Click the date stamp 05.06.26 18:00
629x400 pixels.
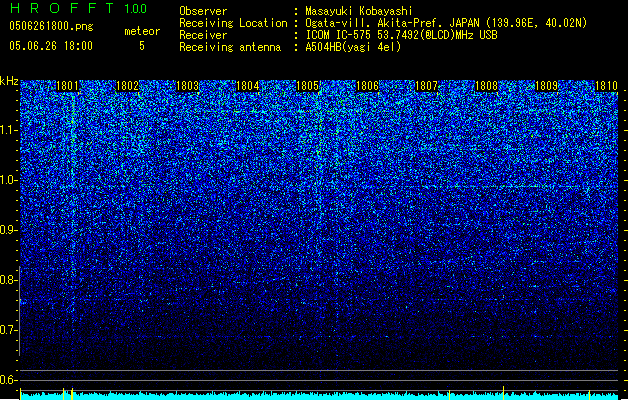point(51,46)
